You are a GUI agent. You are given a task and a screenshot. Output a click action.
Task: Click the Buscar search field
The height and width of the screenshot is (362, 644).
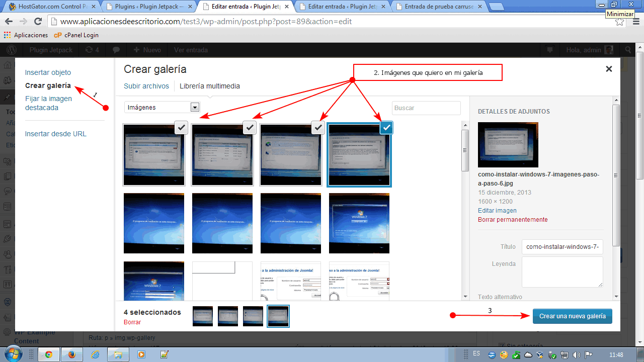pyautogui.click(x=426, y=108)
